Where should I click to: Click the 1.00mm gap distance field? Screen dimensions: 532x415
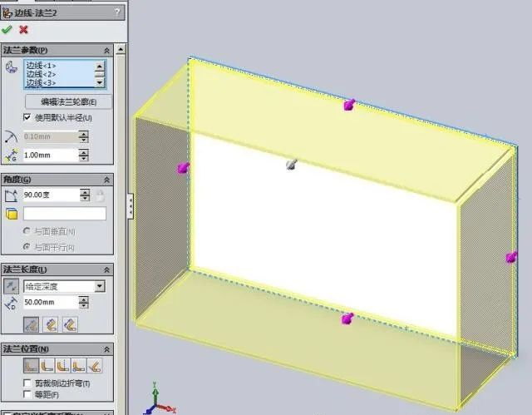point(51,156)
